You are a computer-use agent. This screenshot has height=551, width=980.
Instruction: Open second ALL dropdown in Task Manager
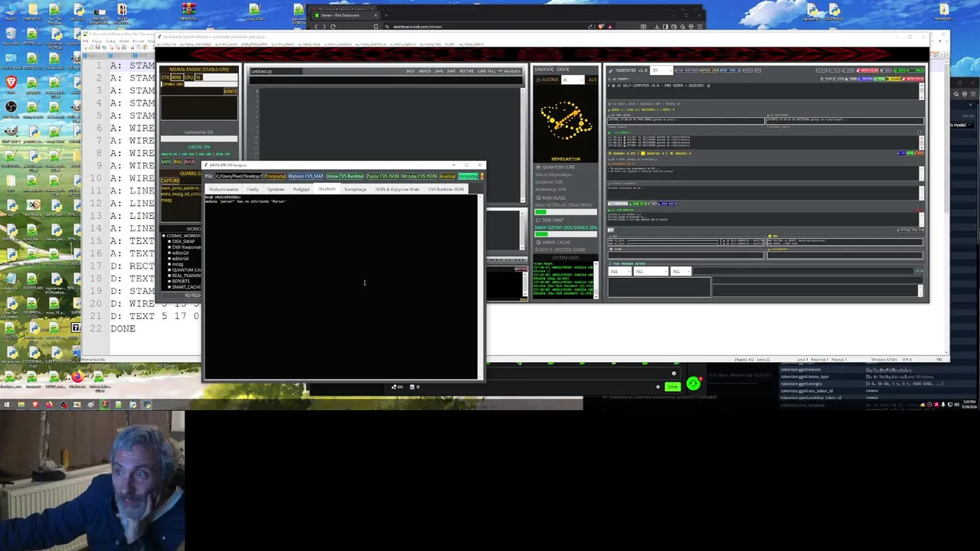click(x=651, y=272)
